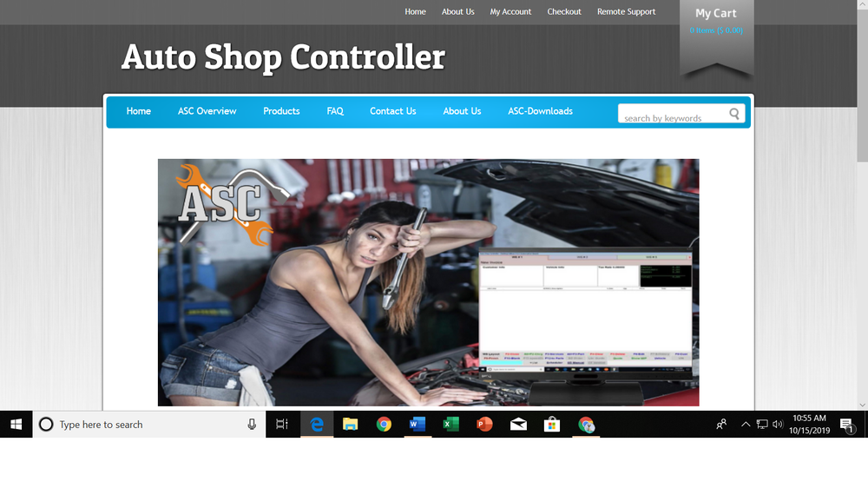Click About Us link in top header
The width and height of the screenshot is (868, 488).
pyautogui.click(x=457, y=11)
